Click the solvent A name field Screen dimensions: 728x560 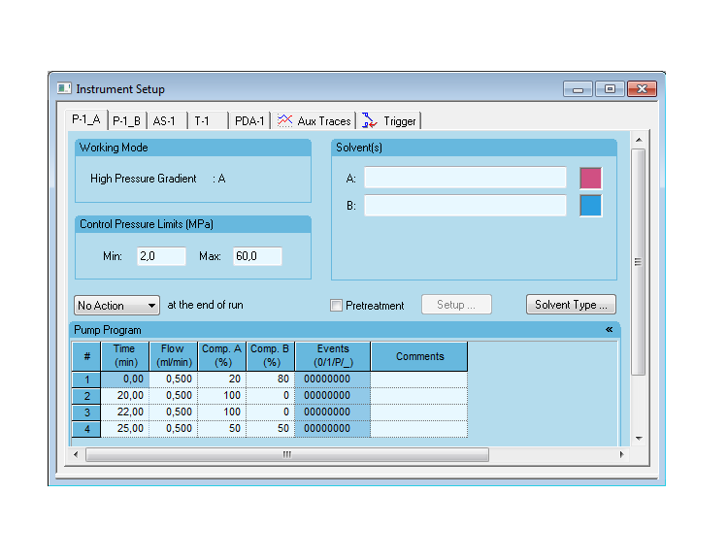click(465, 178)
